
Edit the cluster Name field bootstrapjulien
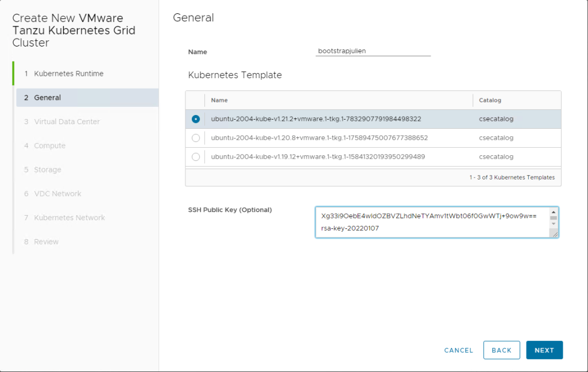pyautogui.click(x=373, y=51)
